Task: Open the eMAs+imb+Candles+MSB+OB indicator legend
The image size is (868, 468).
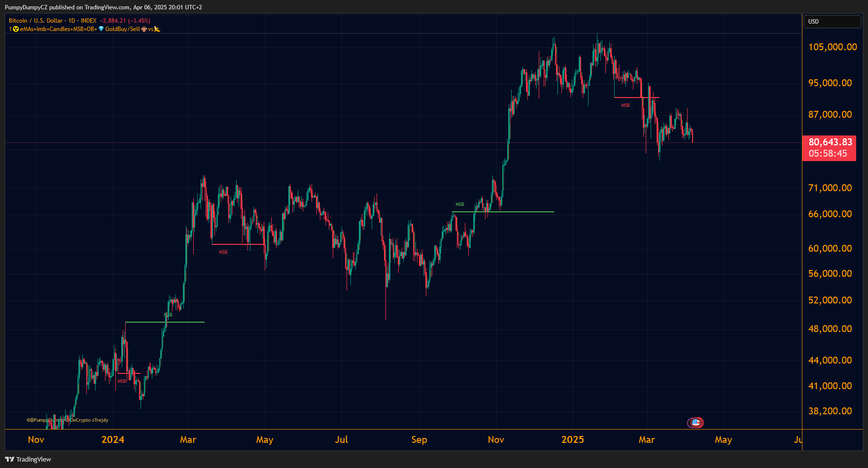Action: click(x=58, y=29)
